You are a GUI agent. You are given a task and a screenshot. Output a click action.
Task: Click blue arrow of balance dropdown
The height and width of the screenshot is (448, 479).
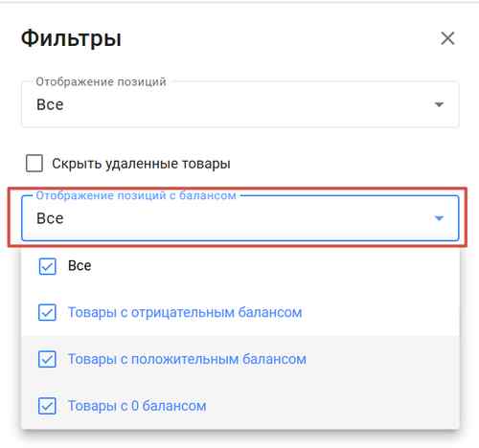[439, 218]
